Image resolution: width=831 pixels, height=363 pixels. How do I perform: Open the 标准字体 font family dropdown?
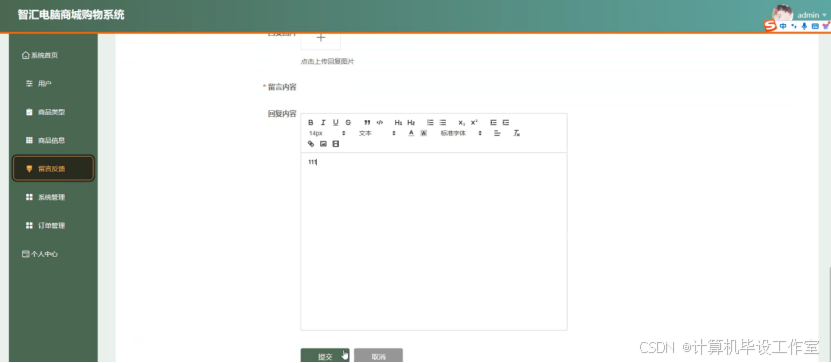(461, 133)
